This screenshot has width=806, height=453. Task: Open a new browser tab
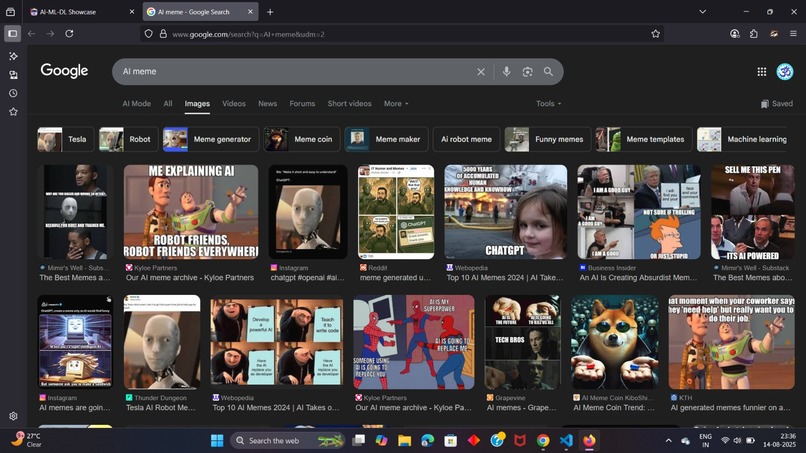pyautogui.click(x=270, y=12)
